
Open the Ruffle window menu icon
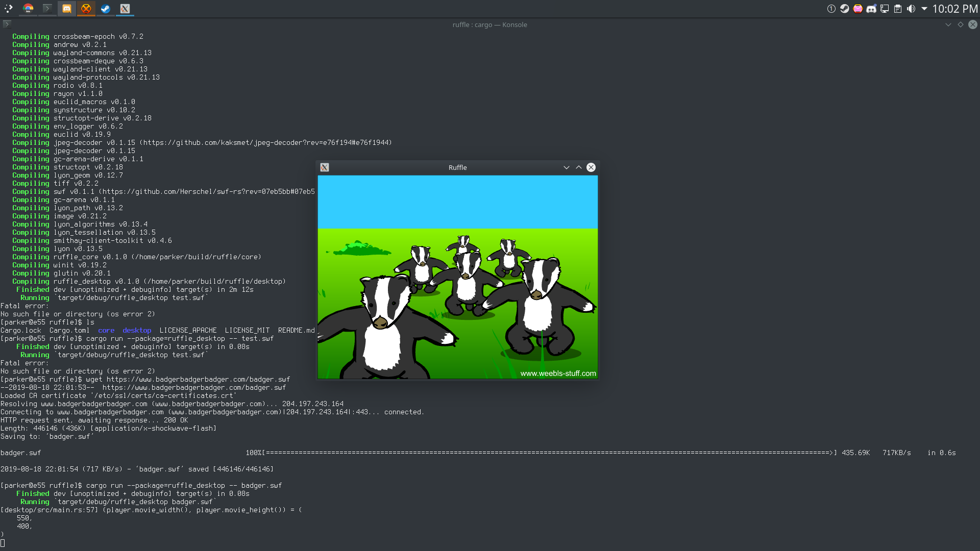(x=325, y=167)
